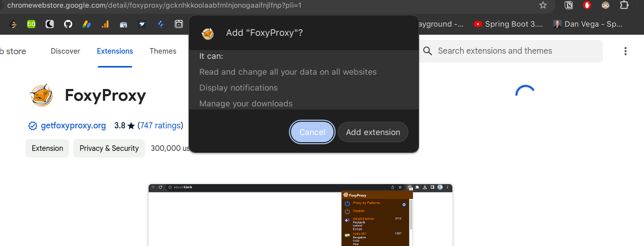
Task: Click the FoxyProxy page title text
Action: pyautogui.click(x=106, y=96)
